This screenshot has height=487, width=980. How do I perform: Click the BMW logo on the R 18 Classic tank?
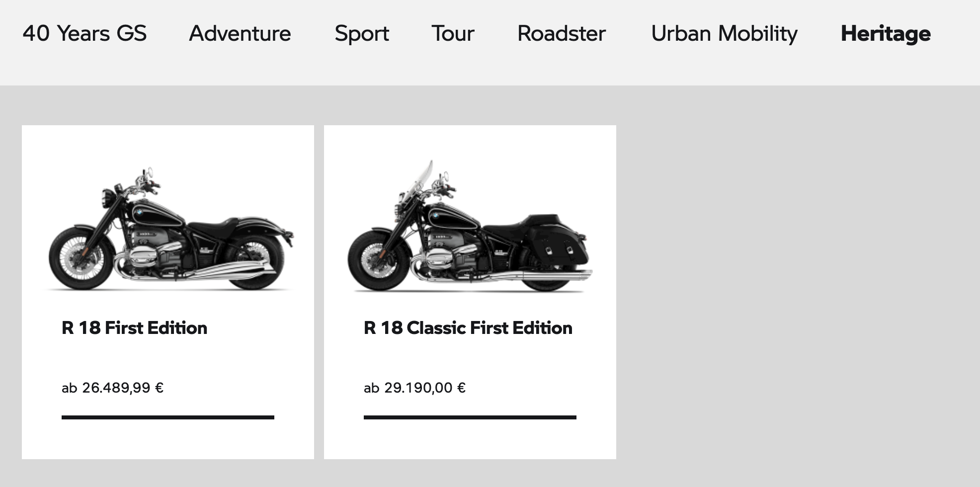[435, 215]
